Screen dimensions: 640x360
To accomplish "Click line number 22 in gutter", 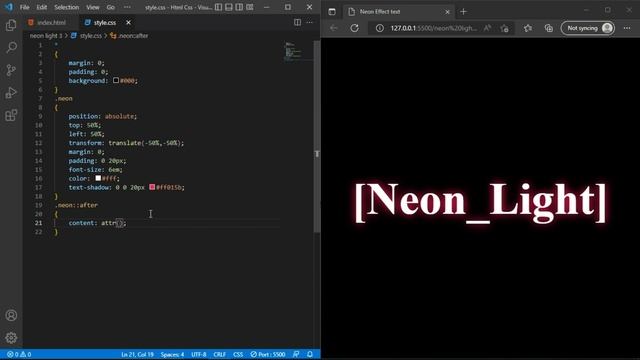I will (x=38, y=232).
